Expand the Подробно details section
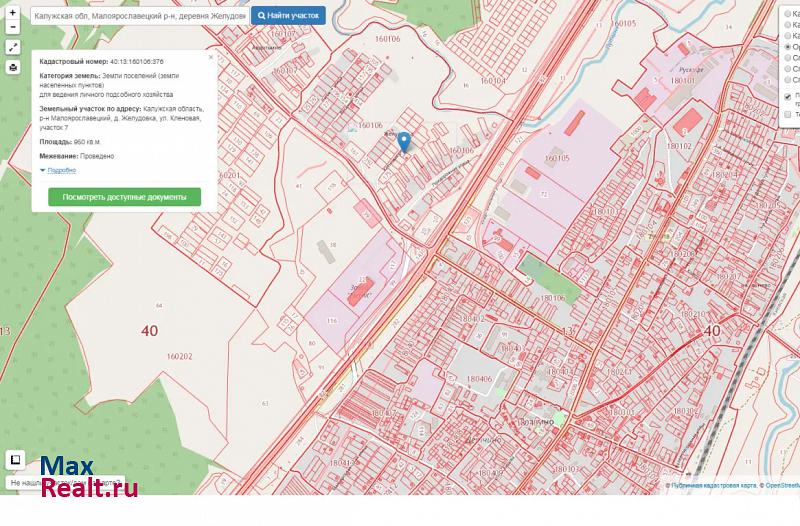This screenshot has height=526, width=800. [61, 170]
